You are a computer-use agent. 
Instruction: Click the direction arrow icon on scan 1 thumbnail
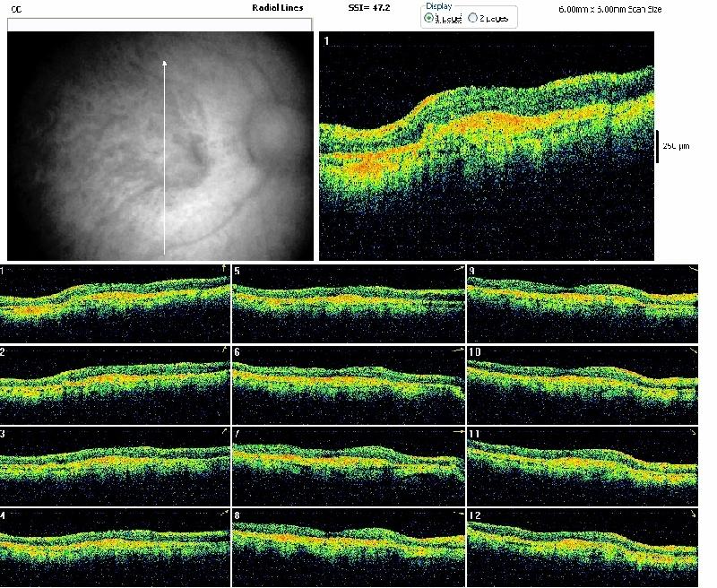[223, 268]
